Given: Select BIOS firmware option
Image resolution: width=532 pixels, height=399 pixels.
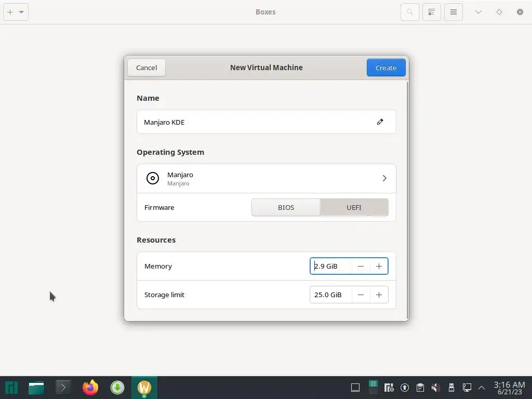Looking at the screenshot, I should point(286,207).
